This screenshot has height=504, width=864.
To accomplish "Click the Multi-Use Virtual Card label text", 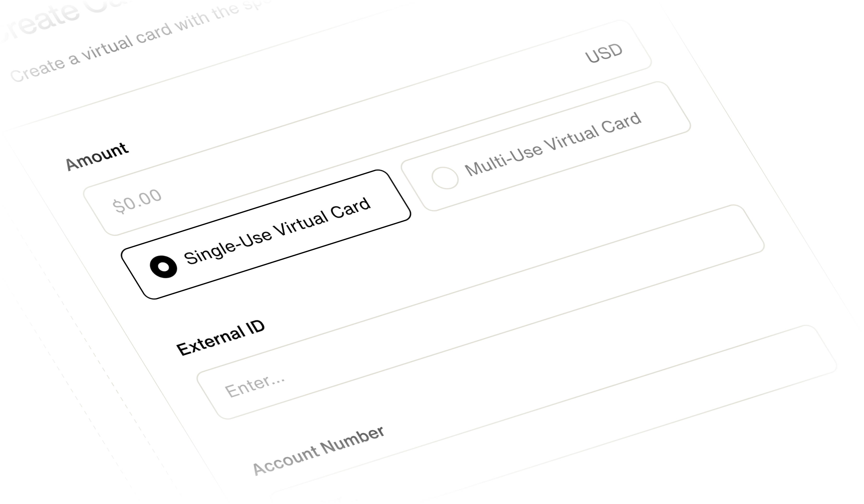I will click(x=553, y=144).
